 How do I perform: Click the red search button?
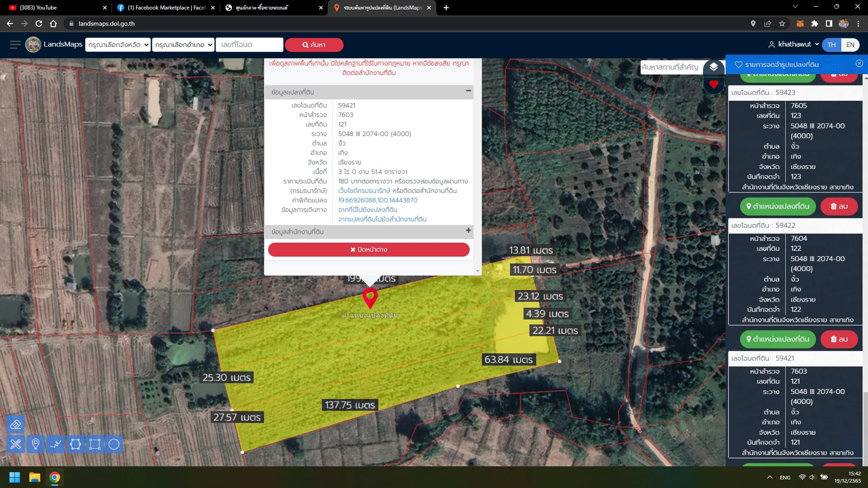pos(314,45)
